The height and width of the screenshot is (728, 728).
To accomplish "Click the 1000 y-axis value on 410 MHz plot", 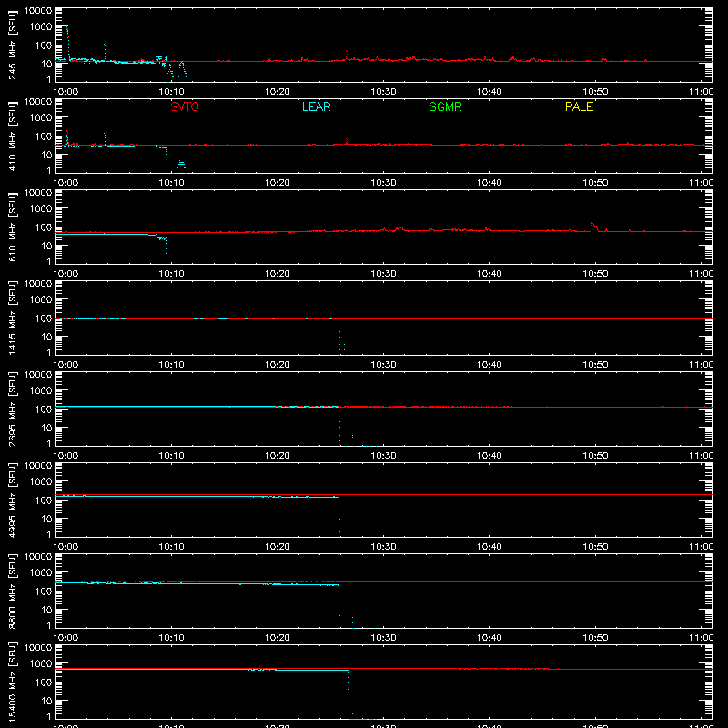I will [41, 118].
